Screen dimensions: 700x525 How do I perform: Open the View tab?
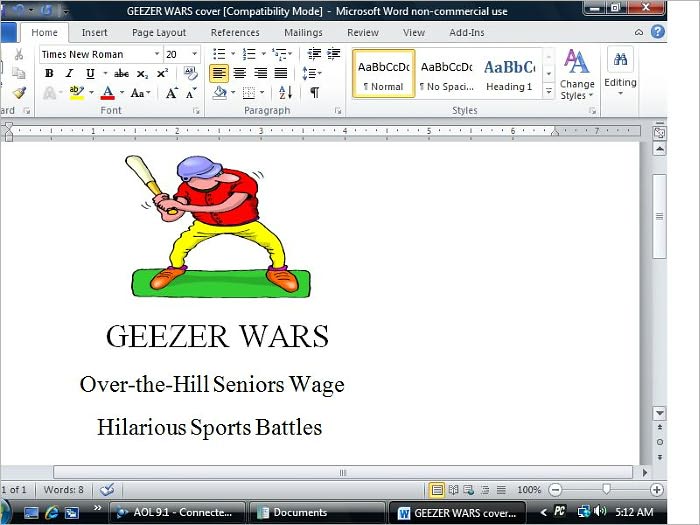tap(413, 33)
